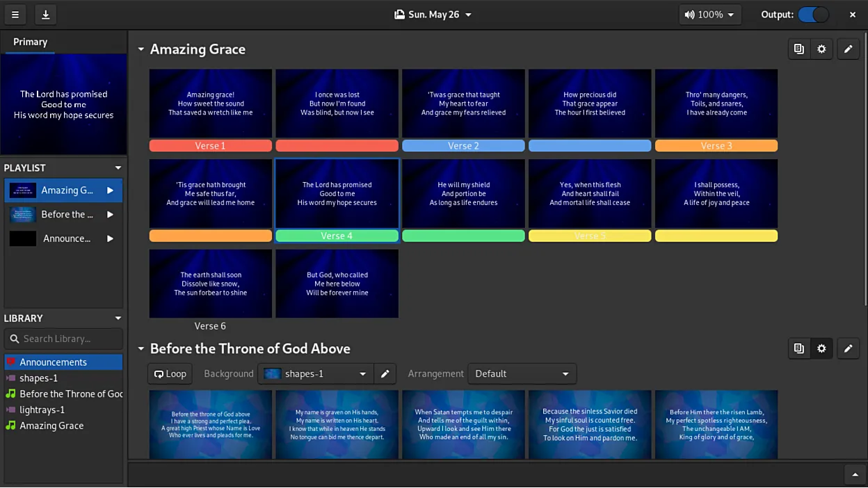
Task: Open the Background dropdown showing shapes-1
Action: coord(315,373)
